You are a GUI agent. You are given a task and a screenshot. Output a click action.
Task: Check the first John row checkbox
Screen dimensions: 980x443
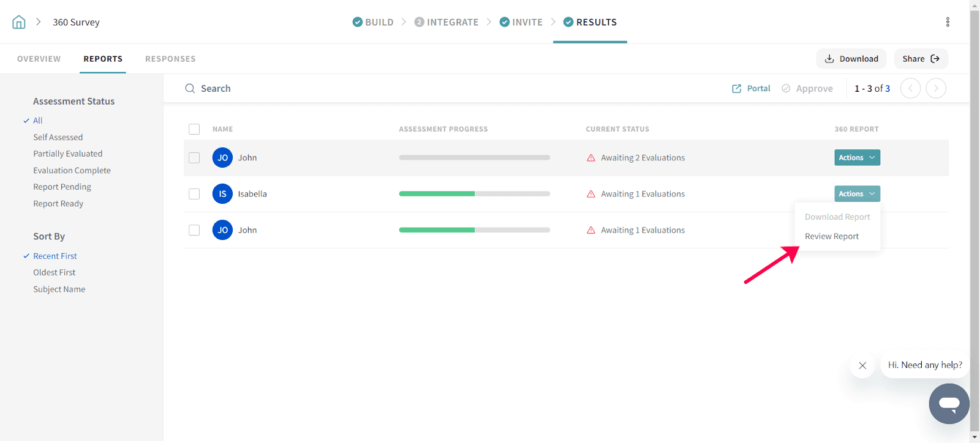click(x=194, y=158)
